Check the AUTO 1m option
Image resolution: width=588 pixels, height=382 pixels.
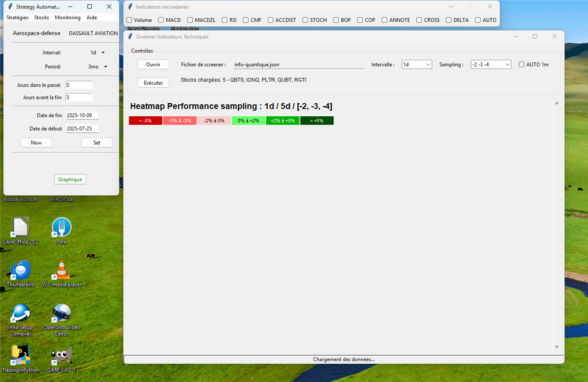(522, 64)
